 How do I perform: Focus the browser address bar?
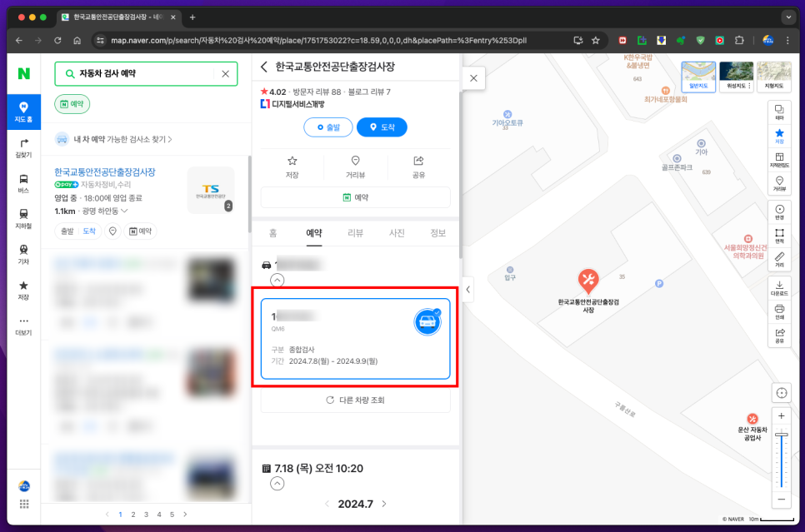tap(318, 41)
